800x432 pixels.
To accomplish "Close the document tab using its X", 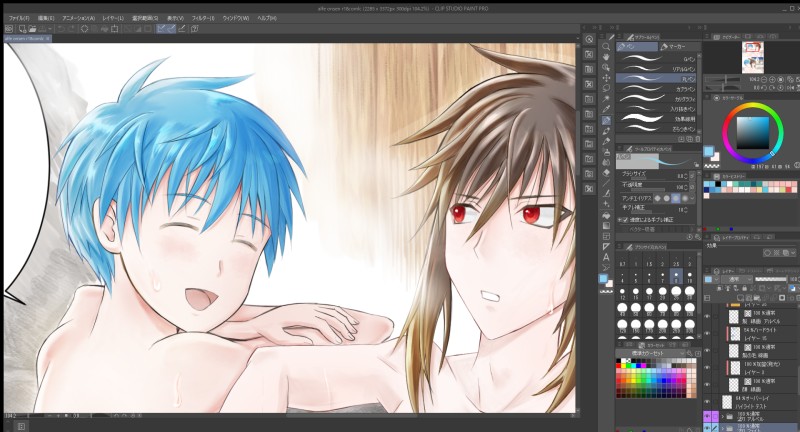I will click(x=48, y=38).
